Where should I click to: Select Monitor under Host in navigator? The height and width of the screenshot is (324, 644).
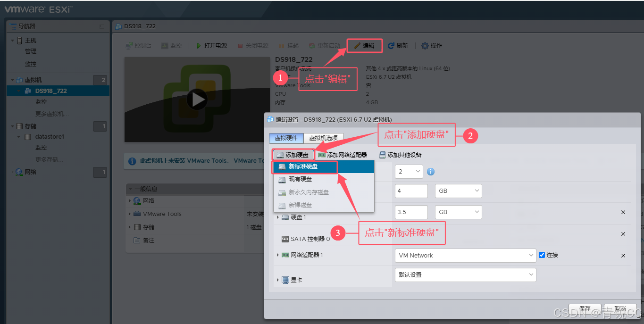pyautogui.click(x=31, y=64)
